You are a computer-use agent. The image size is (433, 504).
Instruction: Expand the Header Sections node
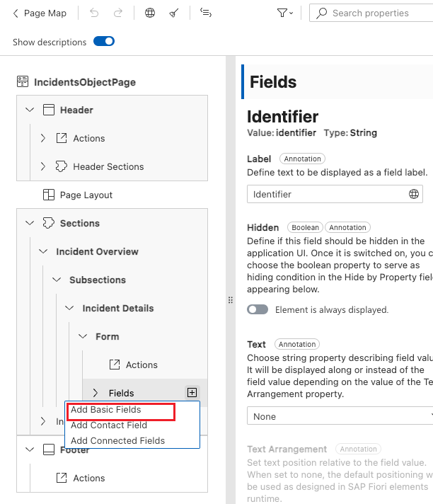pos(42,166)
